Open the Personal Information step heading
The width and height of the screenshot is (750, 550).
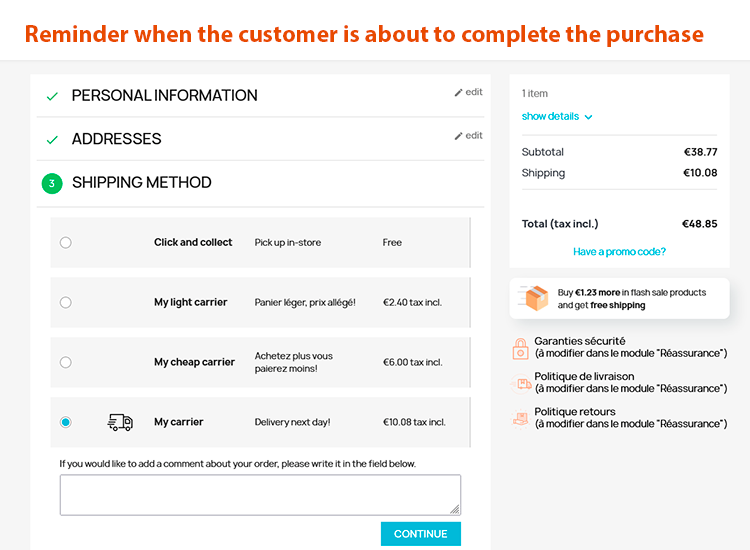[164, 96]
